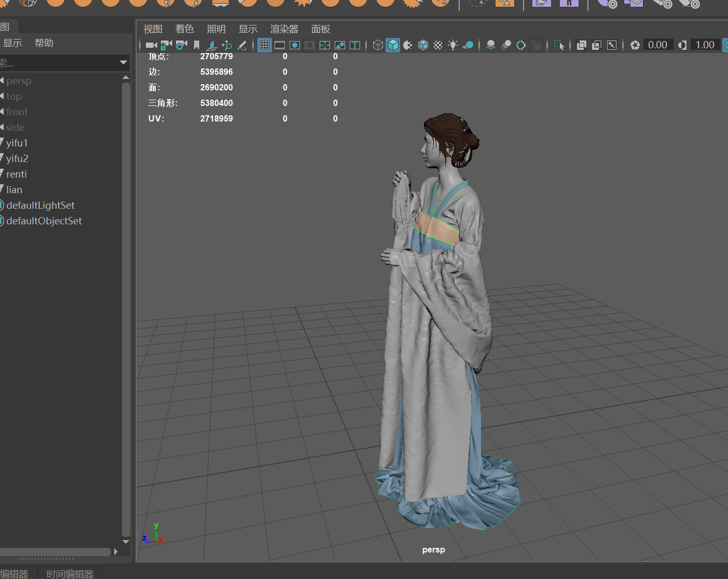Select the front camera in Outliner
Viewport: 728px width, 579px height.
point(17,112)
